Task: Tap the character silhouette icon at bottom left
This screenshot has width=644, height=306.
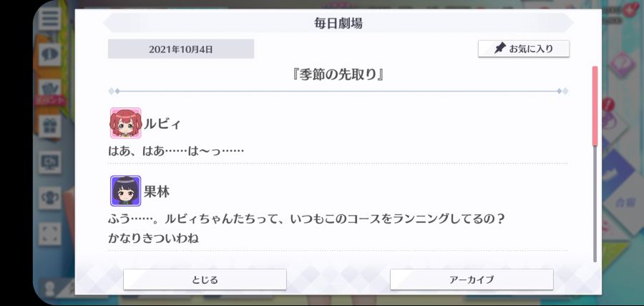Action: pos(50,288)
